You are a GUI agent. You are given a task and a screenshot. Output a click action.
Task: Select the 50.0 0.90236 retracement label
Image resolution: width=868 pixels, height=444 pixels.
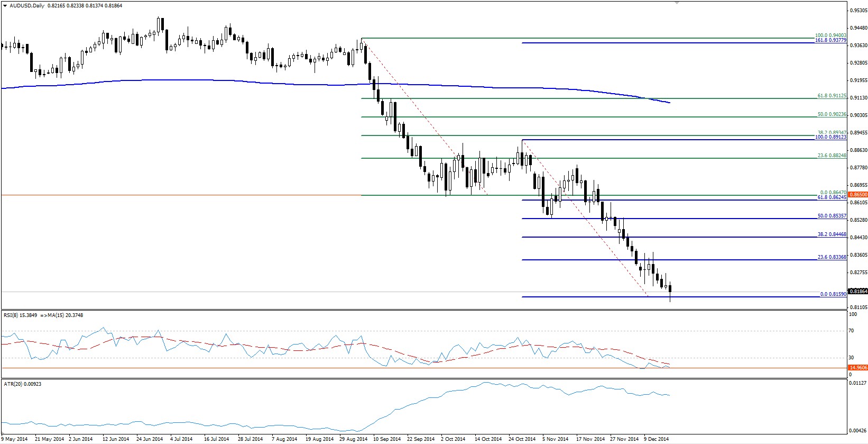click(x=832, y=114)
